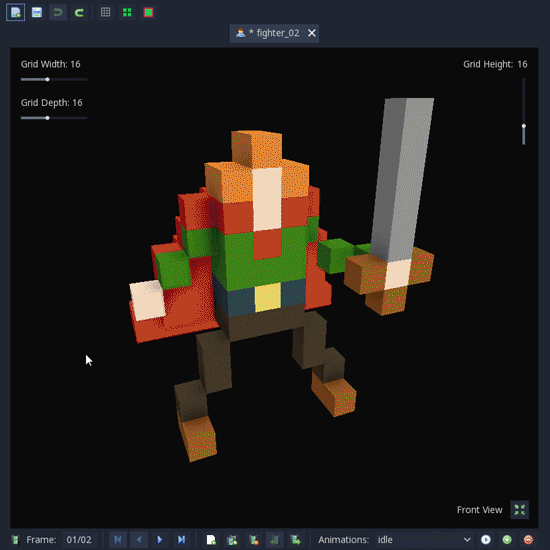Add a new frame with page-plus icon
The width and height of the screenshot is (550, 550).
(211, 539)
